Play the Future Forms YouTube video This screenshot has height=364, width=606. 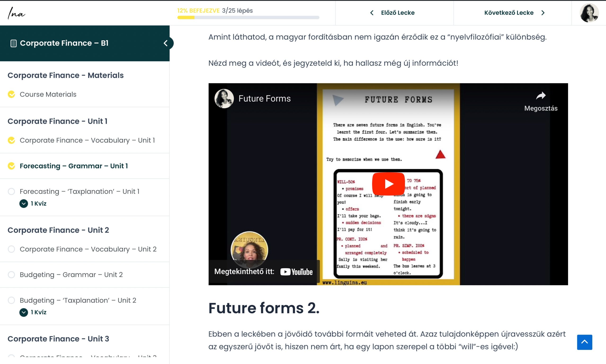[x=388, y=184]
